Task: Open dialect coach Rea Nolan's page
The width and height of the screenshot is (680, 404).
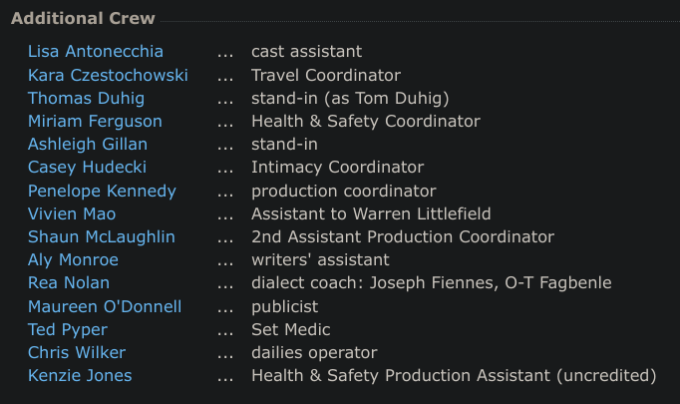Action: 68,283
